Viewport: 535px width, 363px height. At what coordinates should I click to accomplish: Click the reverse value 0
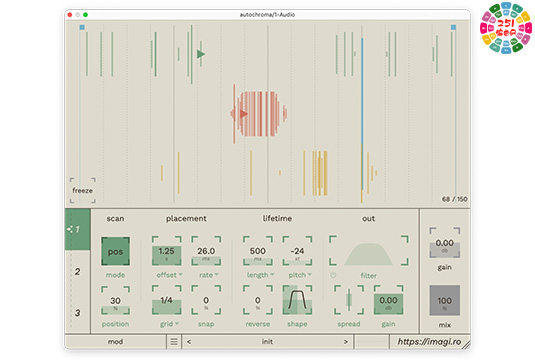pos(258,300)
